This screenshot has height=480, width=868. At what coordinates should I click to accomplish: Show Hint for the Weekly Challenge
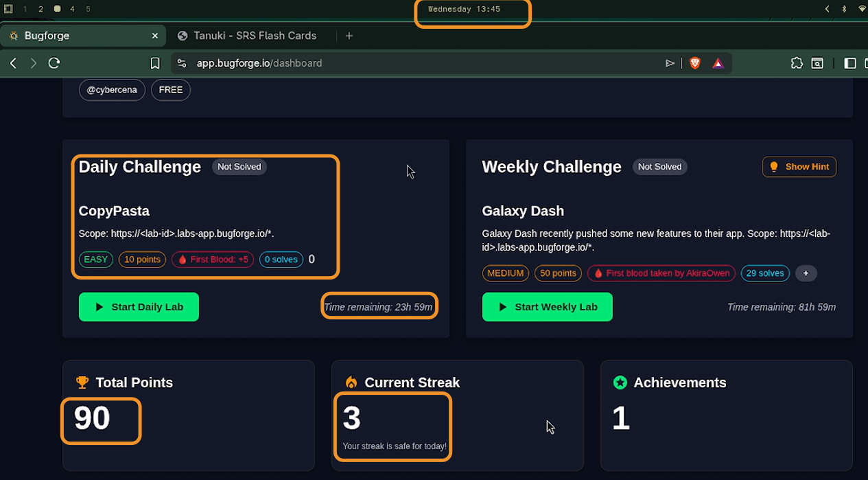click(x=799, y=167)
